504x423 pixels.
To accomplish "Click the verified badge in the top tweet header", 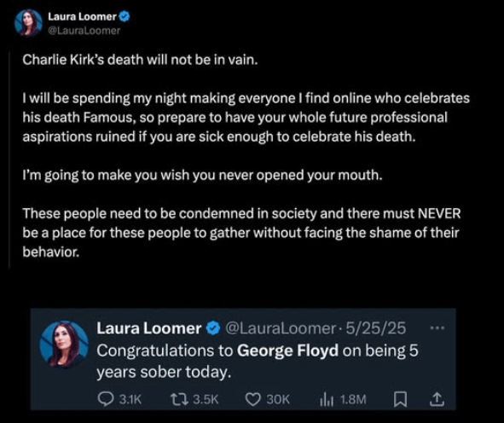I will pos(125,16).
